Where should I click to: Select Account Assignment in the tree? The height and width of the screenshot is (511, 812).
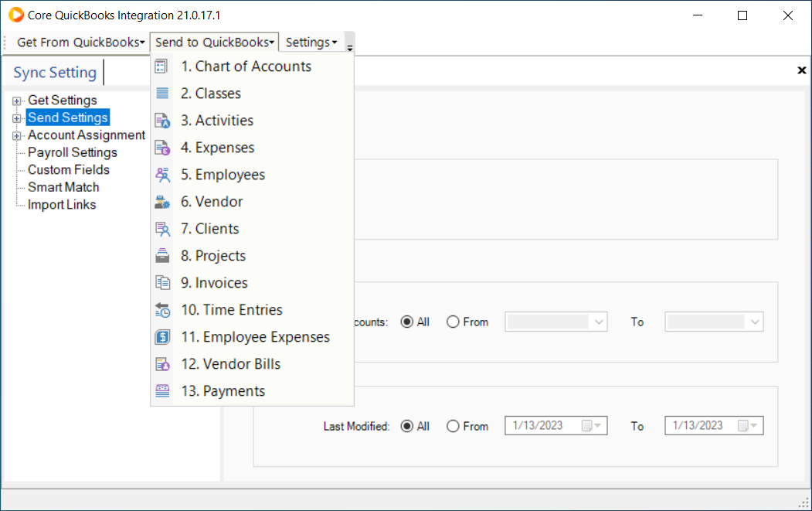(87, 135)
